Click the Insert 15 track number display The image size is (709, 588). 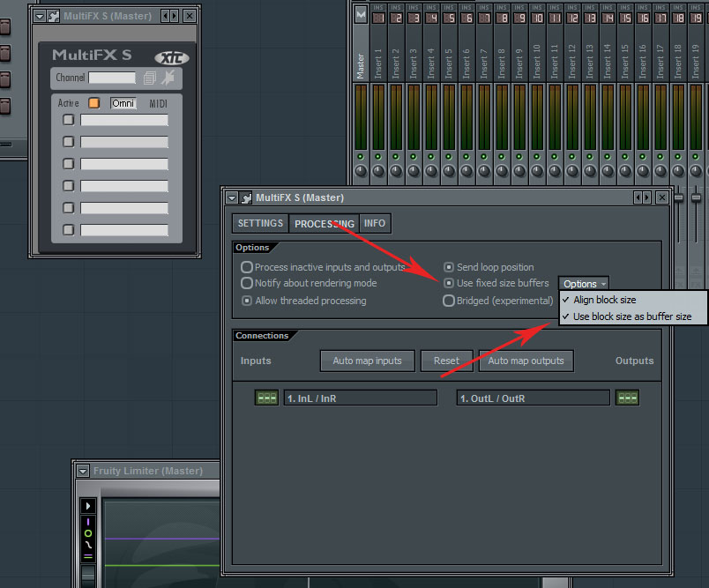tap(625, 19)
